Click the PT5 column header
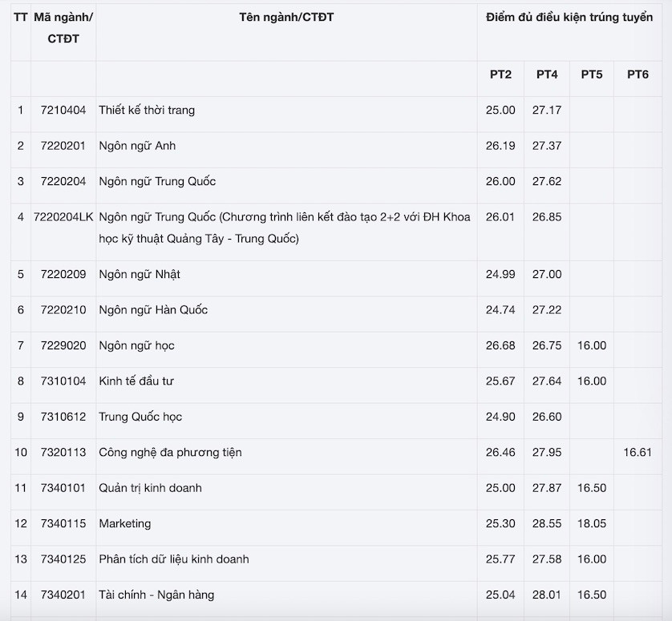 pos(592,75)
